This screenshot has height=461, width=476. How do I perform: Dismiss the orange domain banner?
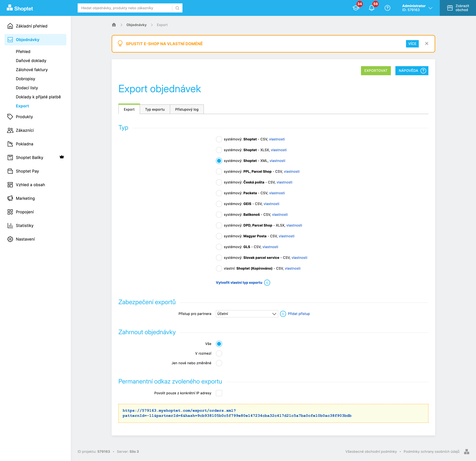tap(426, 43)
